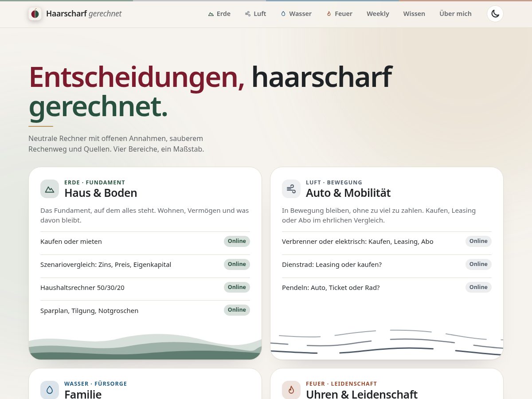Click the Uhren & Leidenschaft card heading
The image size is (532, 399).
362,394
